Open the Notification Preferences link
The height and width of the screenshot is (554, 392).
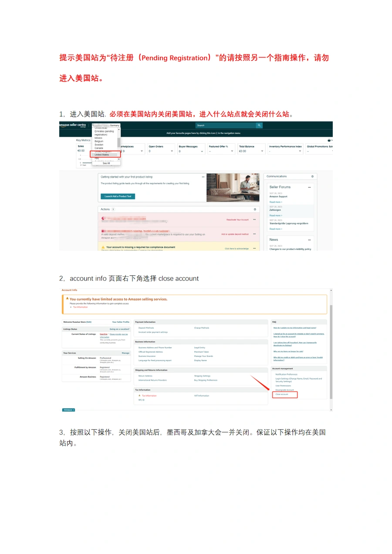point(286,374)
